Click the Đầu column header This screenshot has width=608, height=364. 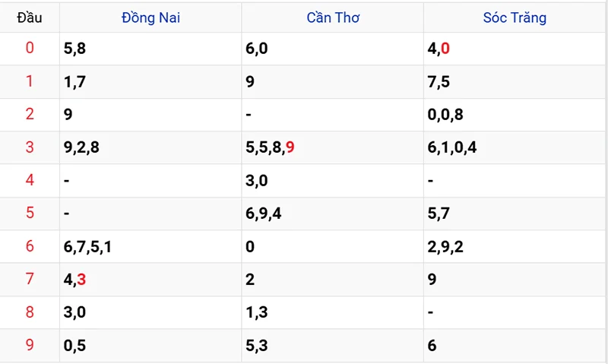[x=30, y=17]
